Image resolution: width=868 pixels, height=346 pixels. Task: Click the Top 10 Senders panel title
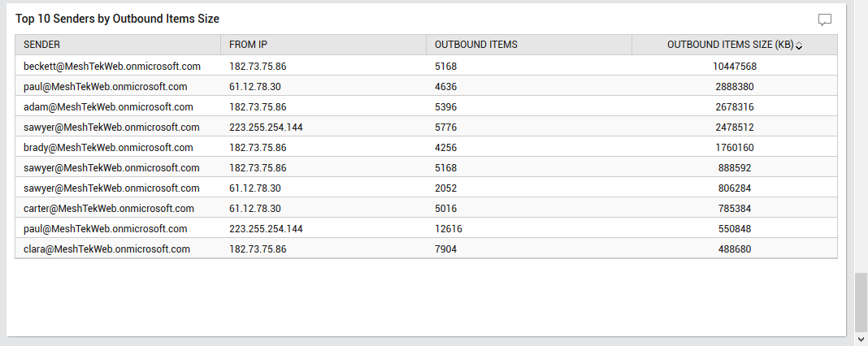click(117, 19)
